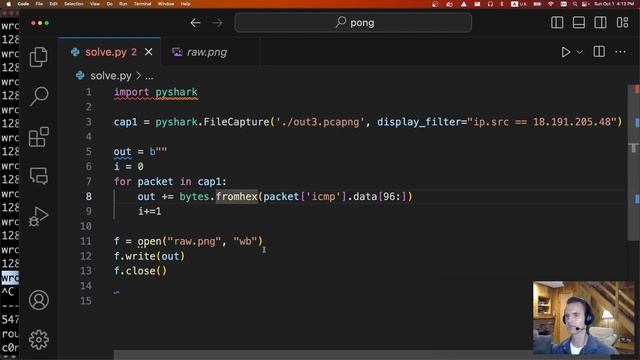Close the solve.py tab
The height and width of the screenshot is (360, 640).
click(149, 52)
